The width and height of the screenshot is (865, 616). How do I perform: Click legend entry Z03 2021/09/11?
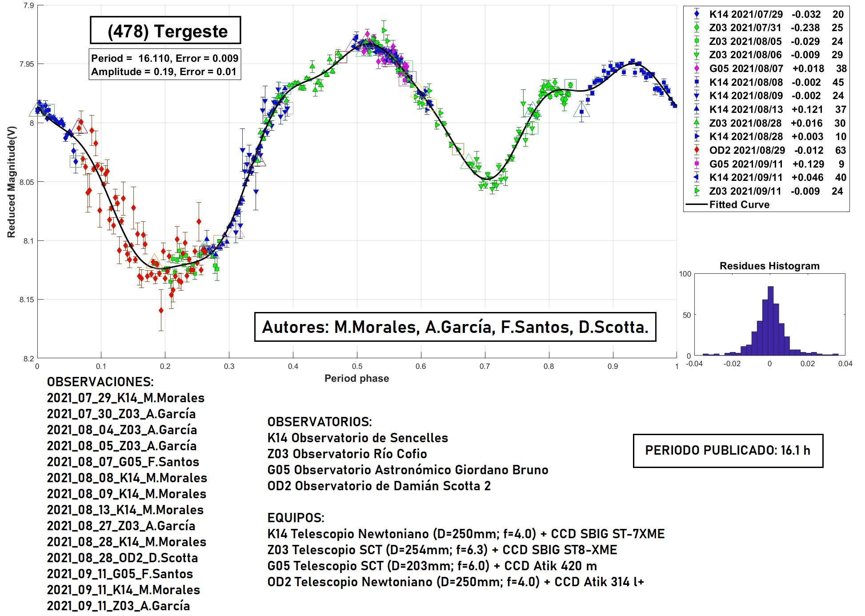[x=767, y=191]
